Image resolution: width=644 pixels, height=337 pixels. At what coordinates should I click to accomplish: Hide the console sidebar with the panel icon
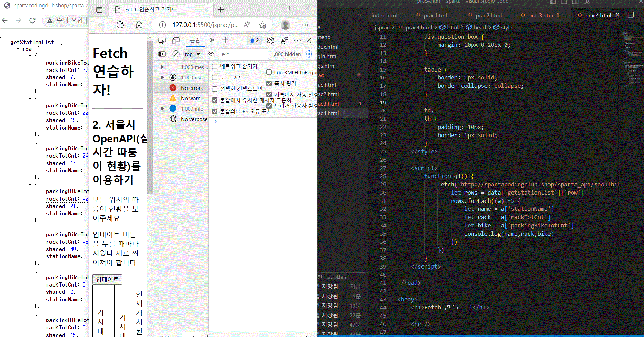click(x=162, y=54)
